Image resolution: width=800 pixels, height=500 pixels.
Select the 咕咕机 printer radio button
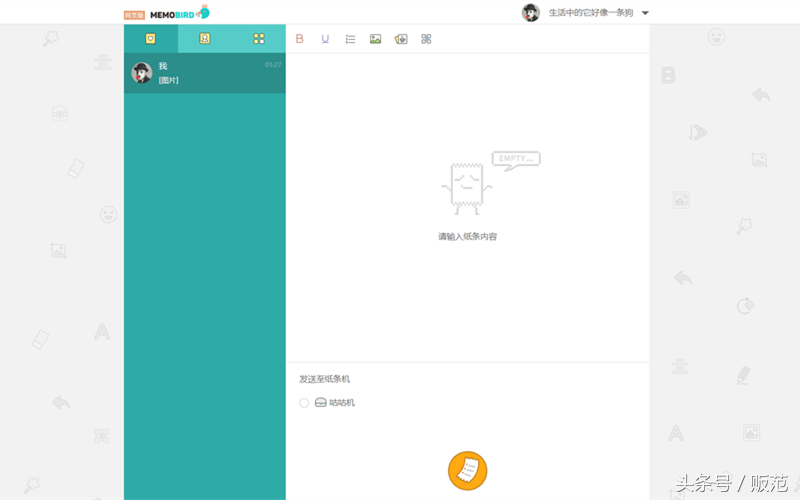(x=304, y=403)
